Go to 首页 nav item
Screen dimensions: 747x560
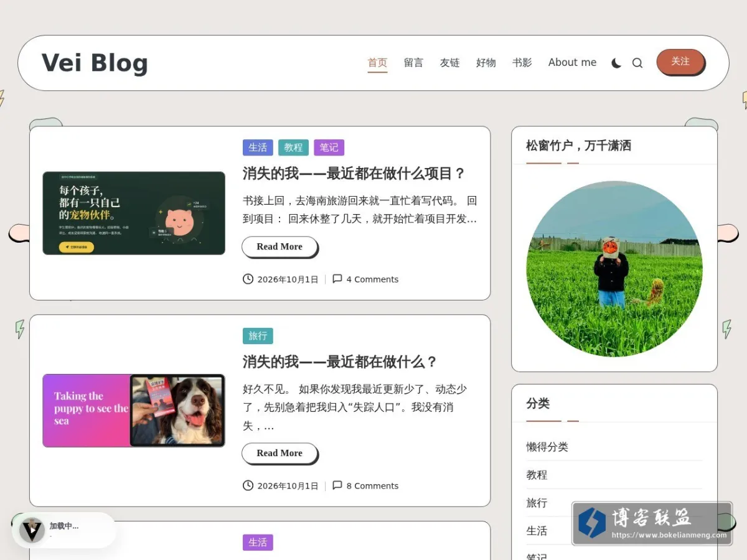(377, 62)
